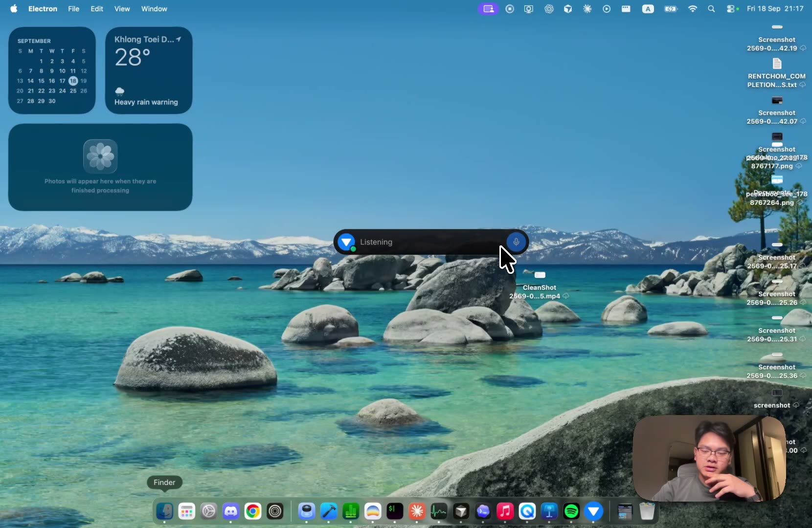
Task: Focus the Listening input field
Action: tap(431, 242)
